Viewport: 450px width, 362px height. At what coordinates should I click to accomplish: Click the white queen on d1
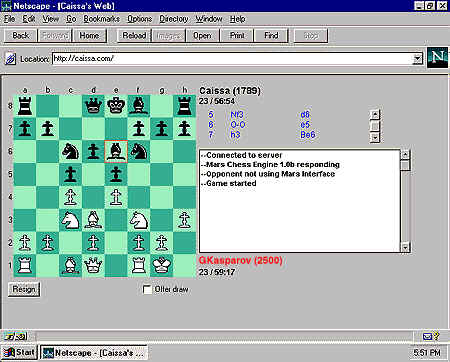pos(93,266)
